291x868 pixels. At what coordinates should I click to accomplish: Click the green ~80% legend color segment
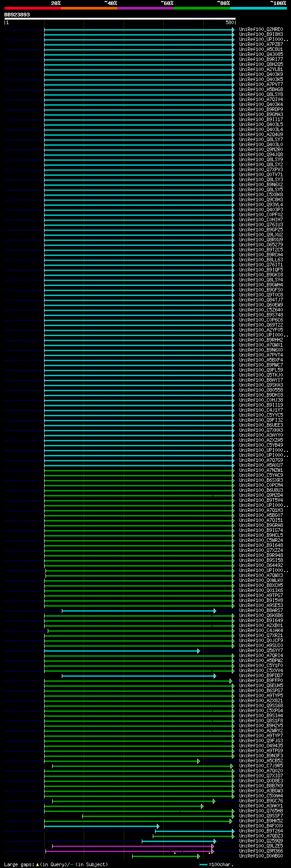click(x=202, y=8)
